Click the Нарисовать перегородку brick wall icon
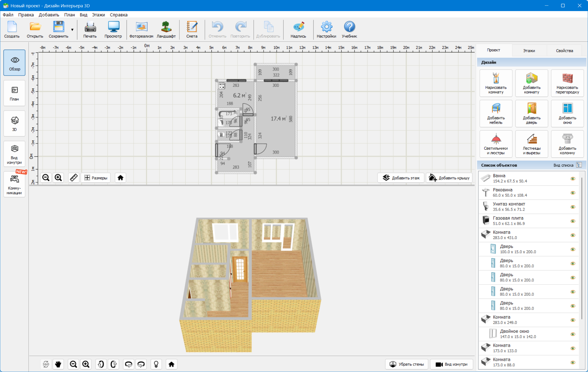 [567, 83]
